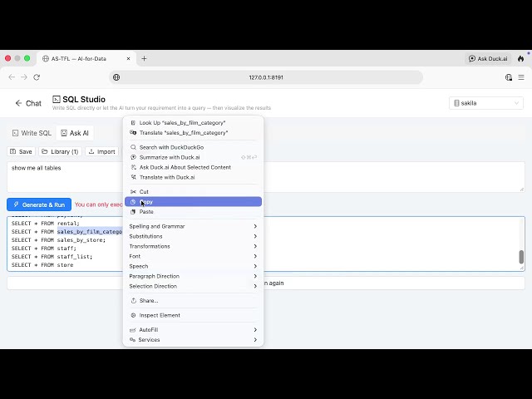
Task: Expand AutoFill submenu
Action: pyautogui.click(x=193, y=330)
